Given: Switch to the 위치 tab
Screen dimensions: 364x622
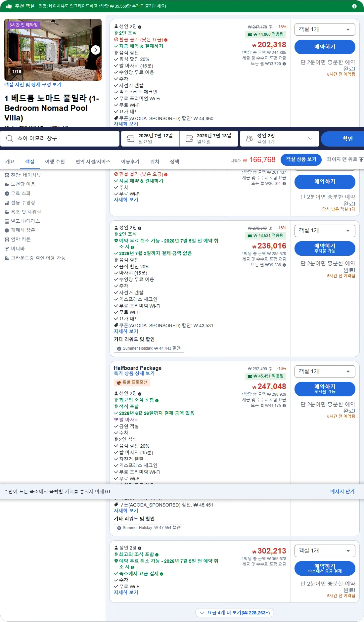Looking at the screenshot, I should coord(155,162).
